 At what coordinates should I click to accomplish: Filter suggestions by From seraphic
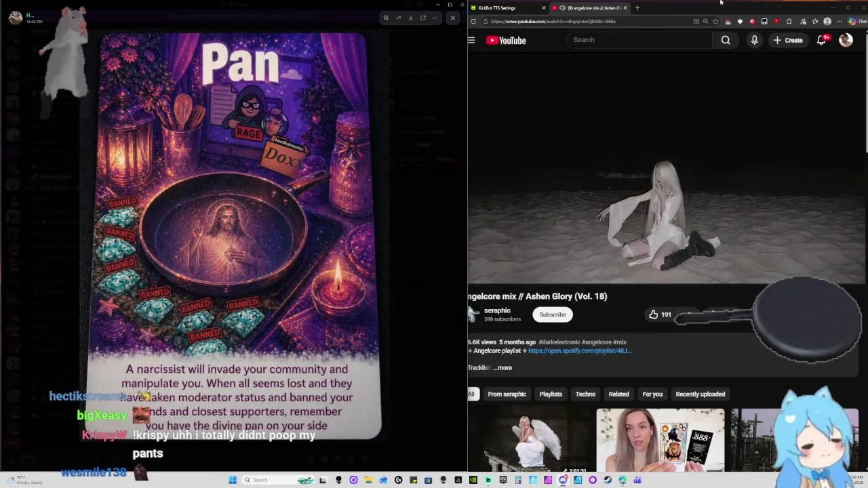coord(507,394)
